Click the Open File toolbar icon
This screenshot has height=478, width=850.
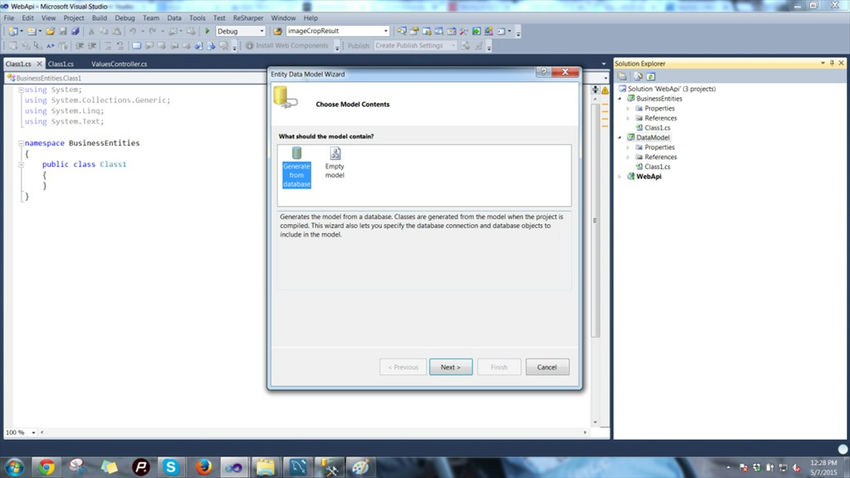(50, 31)
